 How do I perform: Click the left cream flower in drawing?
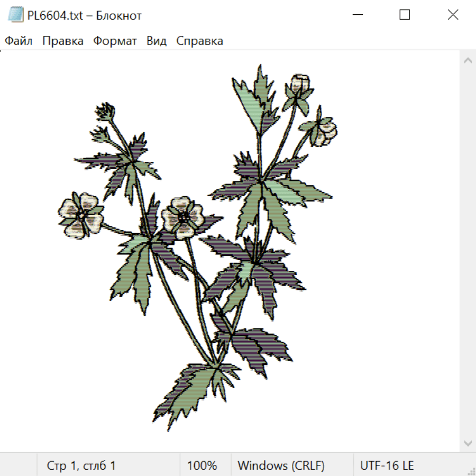(x=81, y=215)
